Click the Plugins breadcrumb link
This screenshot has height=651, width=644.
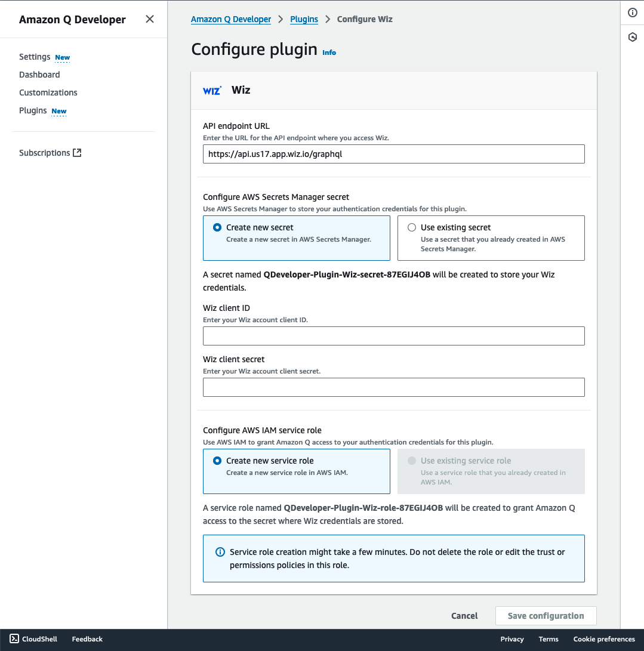click(x=304, y=19)
